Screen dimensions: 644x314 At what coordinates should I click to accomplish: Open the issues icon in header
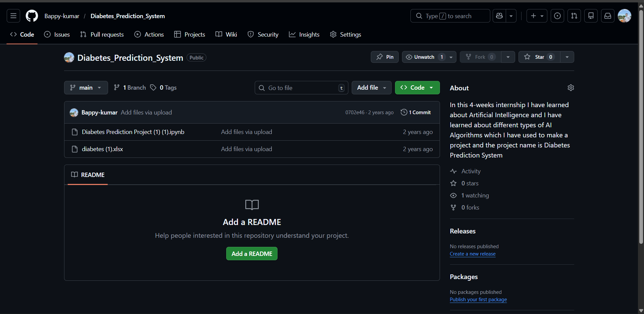[557, 16]
